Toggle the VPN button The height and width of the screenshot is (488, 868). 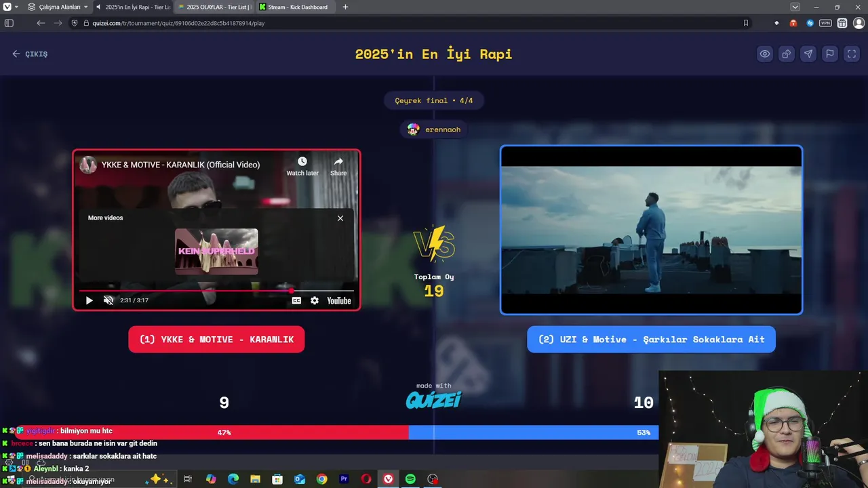[x=825, y=23]
